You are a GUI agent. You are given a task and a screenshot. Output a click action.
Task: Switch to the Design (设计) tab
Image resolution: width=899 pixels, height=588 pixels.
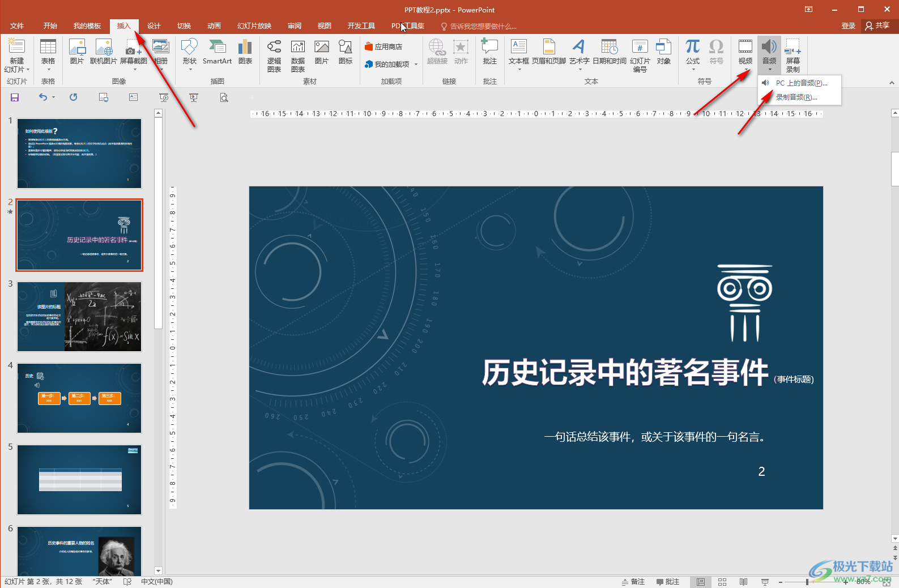(154, 26)
